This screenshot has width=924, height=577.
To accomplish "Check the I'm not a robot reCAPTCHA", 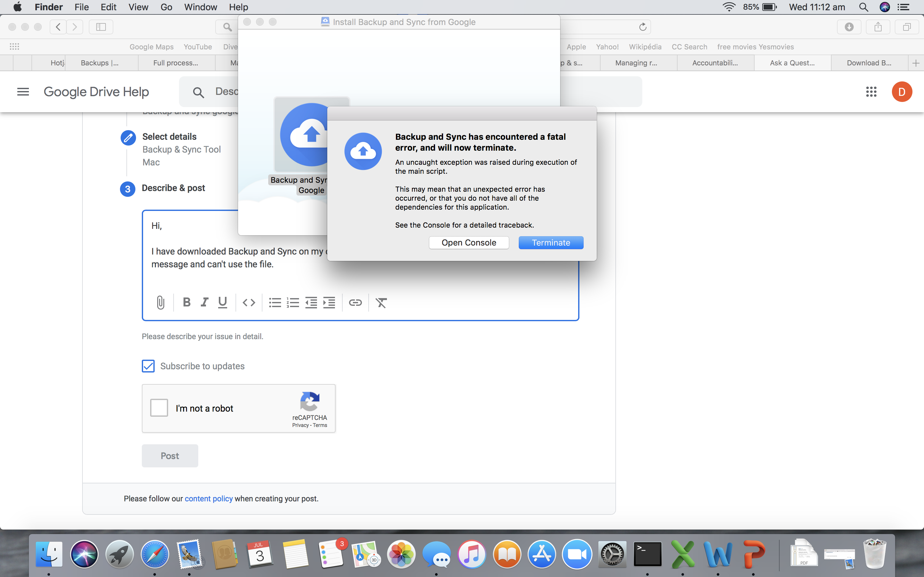I will (x=159, y=408).
